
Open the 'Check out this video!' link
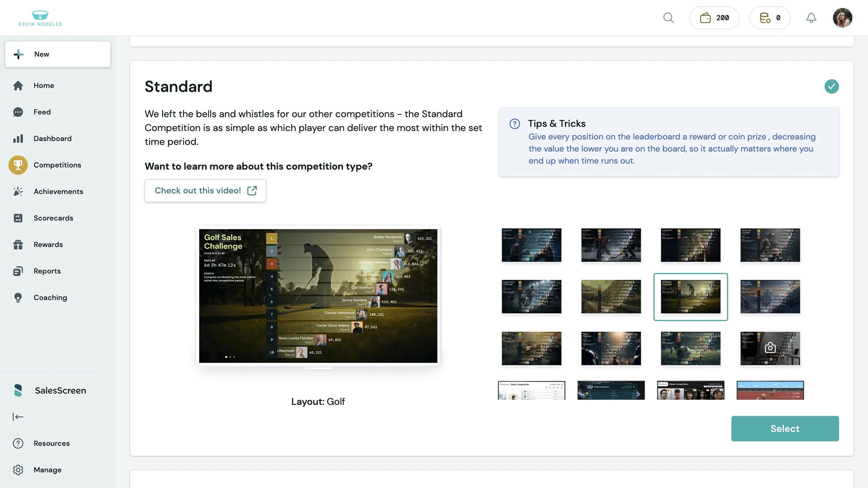pos(205,191)
